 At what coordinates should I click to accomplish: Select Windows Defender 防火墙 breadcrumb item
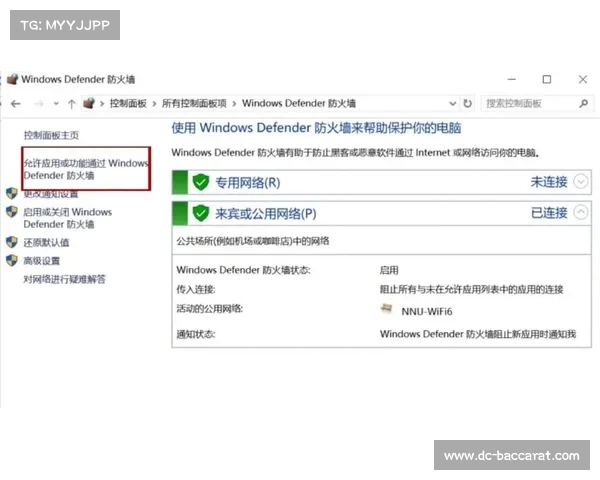tap(299, 103)
